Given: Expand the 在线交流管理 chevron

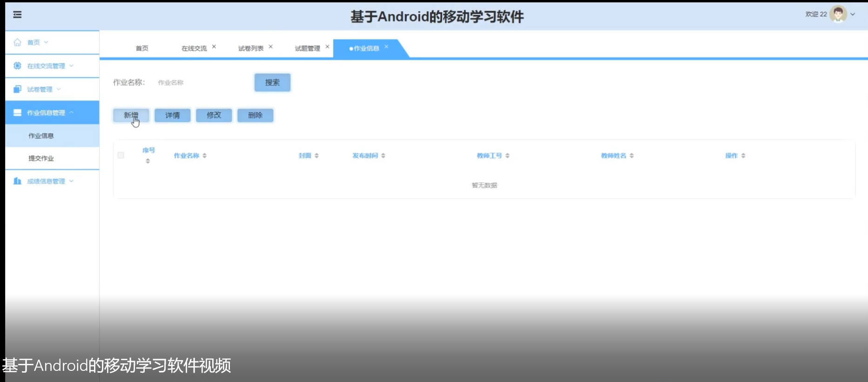Looking at the screenshot, I should [x=71, y=66].
